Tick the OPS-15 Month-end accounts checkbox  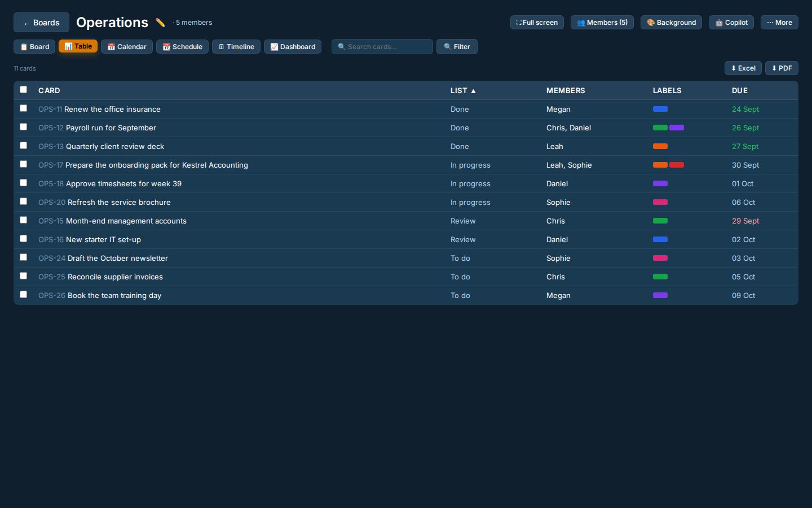pyautogui.click(x=23, y=220)
